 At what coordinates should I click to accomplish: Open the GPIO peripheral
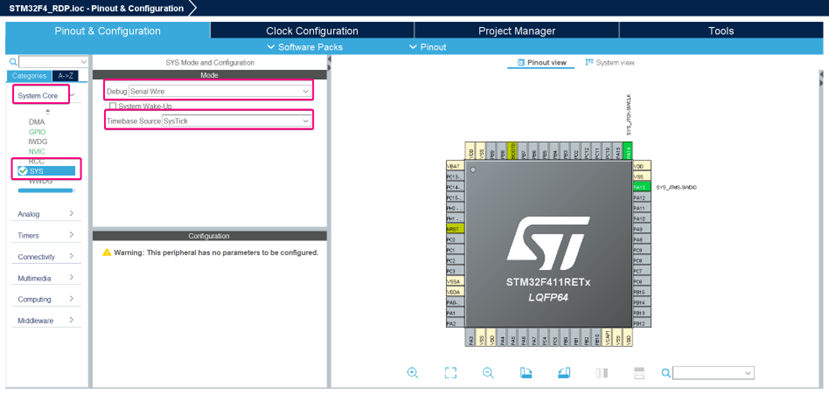tap(37, 132)
